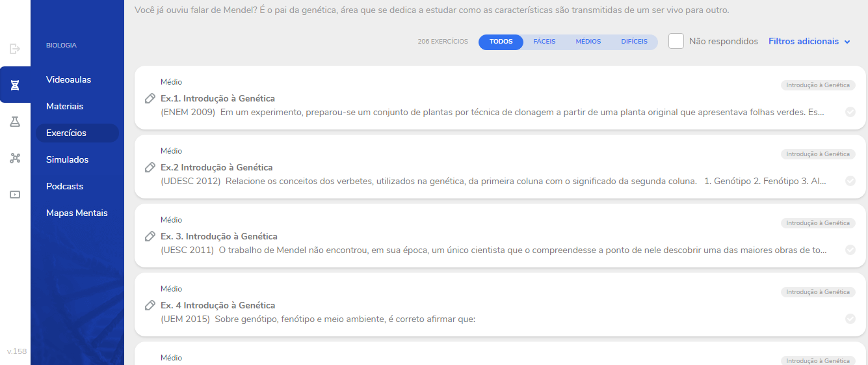Open Videoaulas in the sidebar menu

[68, 80]
